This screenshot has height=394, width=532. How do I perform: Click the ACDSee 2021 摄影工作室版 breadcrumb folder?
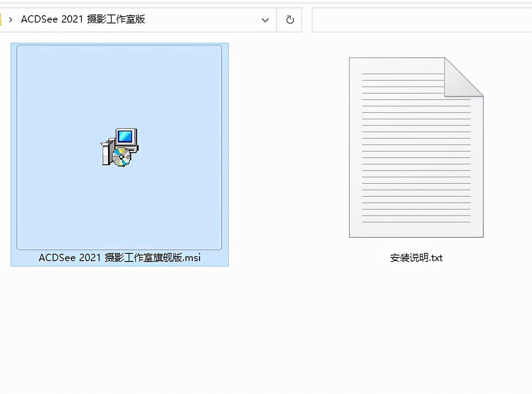[83, 19]
